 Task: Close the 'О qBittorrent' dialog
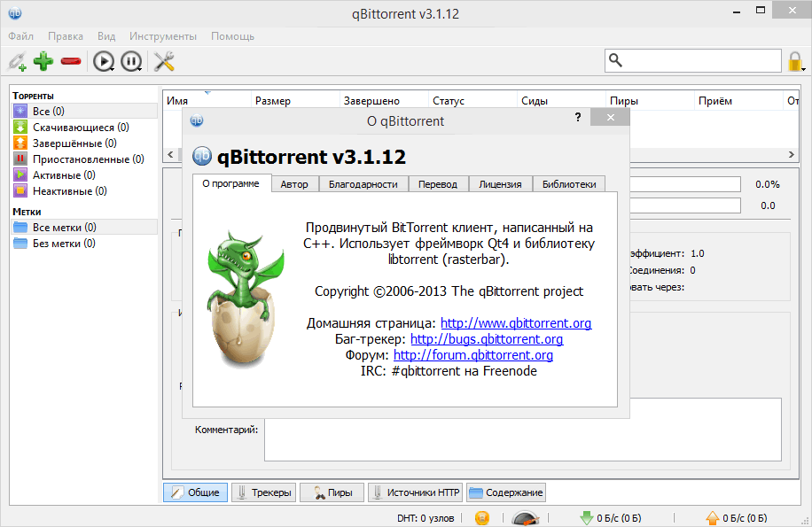click(x=611, y=118)
